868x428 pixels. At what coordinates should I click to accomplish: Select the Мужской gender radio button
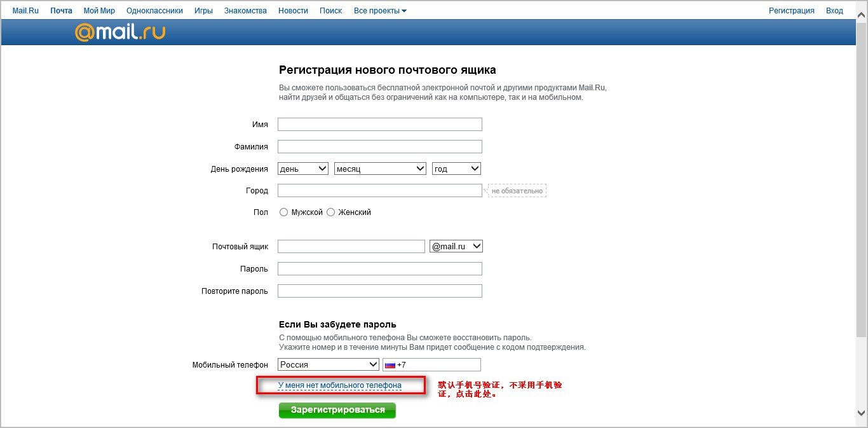click(x=283, y=212)
